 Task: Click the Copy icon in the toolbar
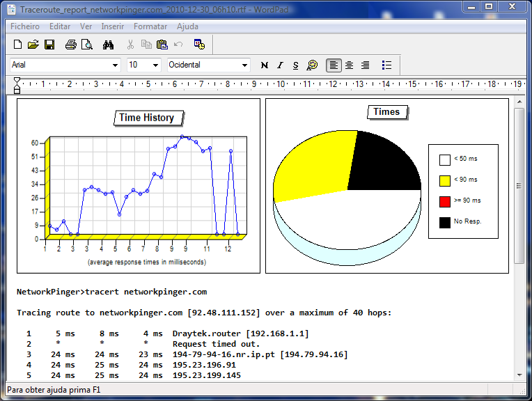pyautogui.click(x=146, y=45)
